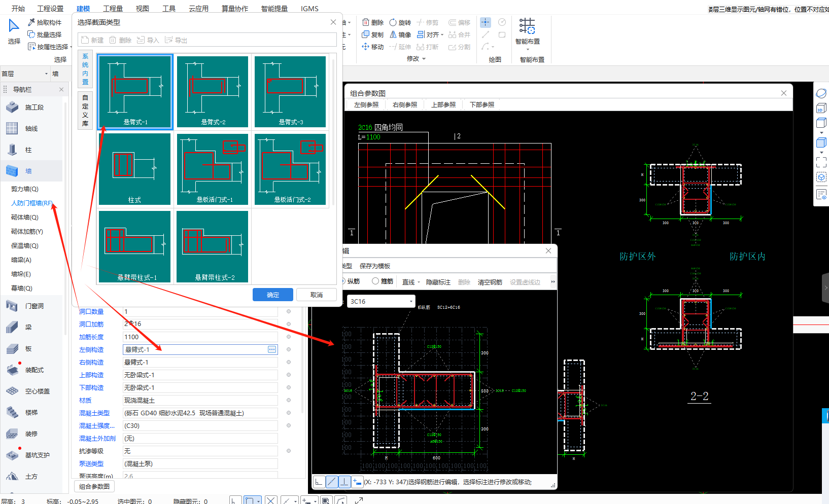This screenshot has height=504, width=829.
Task: Click the 镜像 mirror tool
Action: click(x=400, y=34)
